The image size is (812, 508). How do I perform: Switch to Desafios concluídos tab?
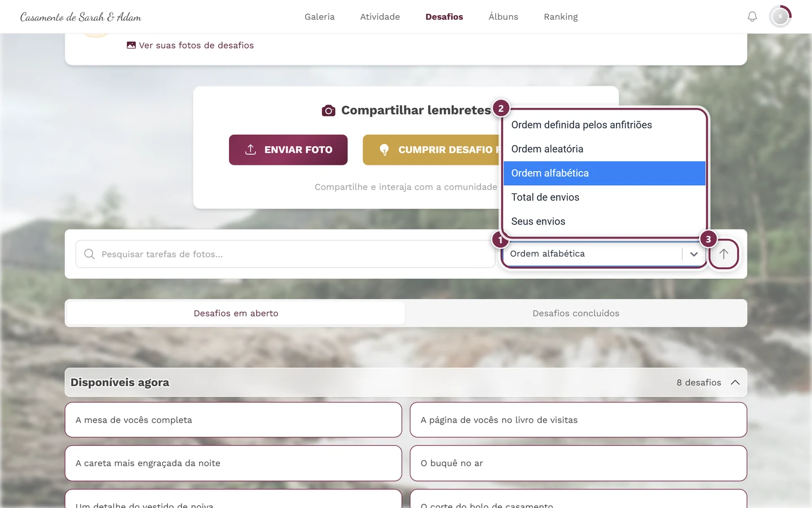[x=576, y=313]
